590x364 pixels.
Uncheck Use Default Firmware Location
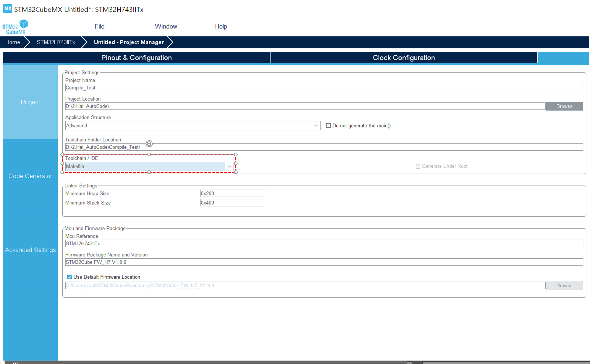(x=69, y=277)
